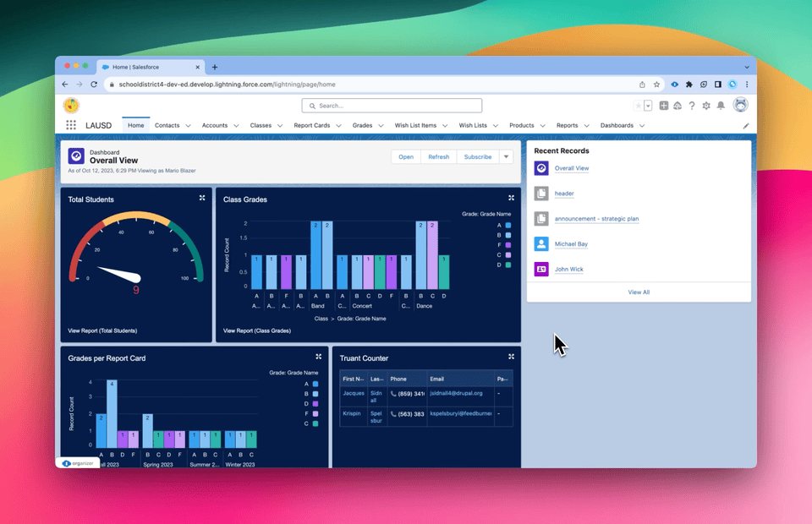The image size is (812, 524).
Task: Click the organizer extension badge
Action: 78,463
